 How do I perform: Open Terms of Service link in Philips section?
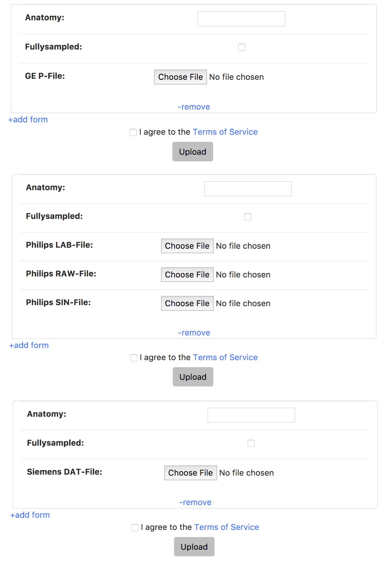[x=225, y=357]
